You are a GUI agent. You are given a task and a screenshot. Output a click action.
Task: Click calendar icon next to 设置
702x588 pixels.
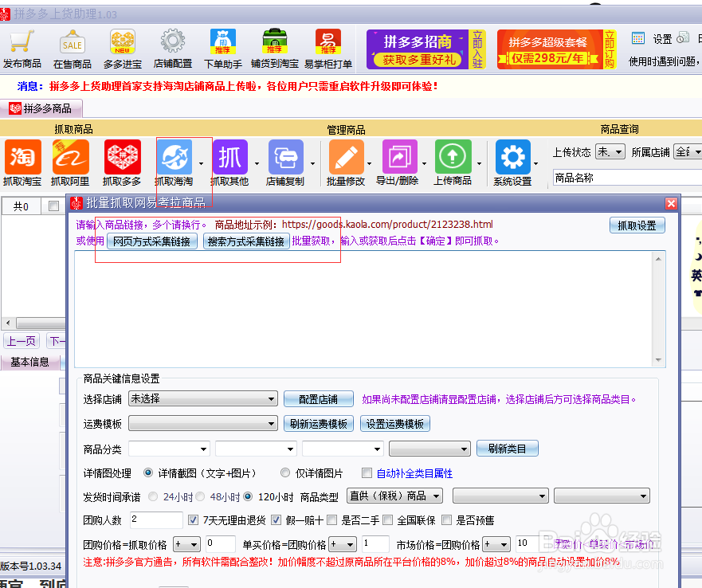tap(638, 38)
